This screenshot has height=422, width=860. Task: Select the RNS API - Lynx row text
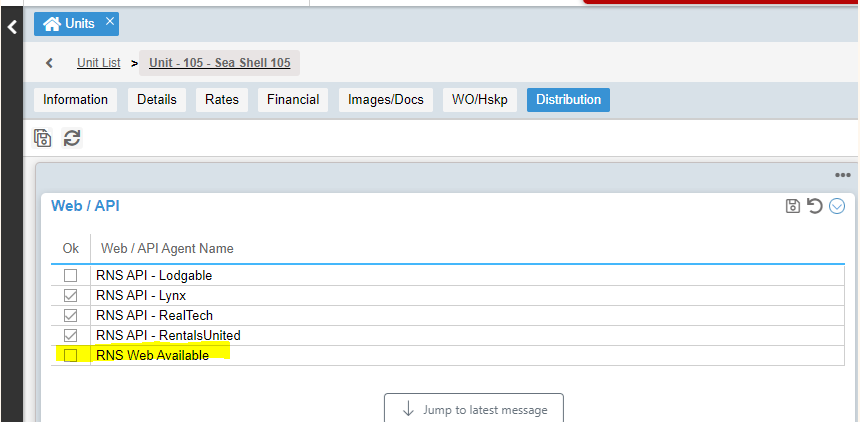tap(141, 296)
